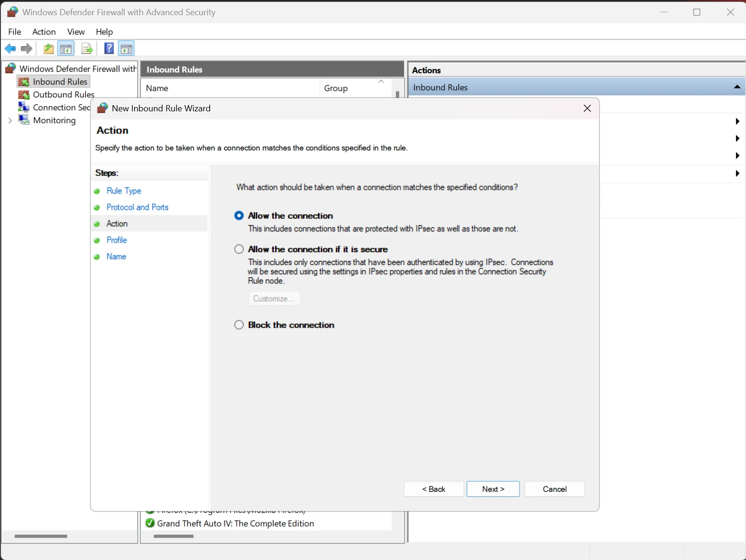Select the Outbound Rules firewall icon

tap(24, 95)
